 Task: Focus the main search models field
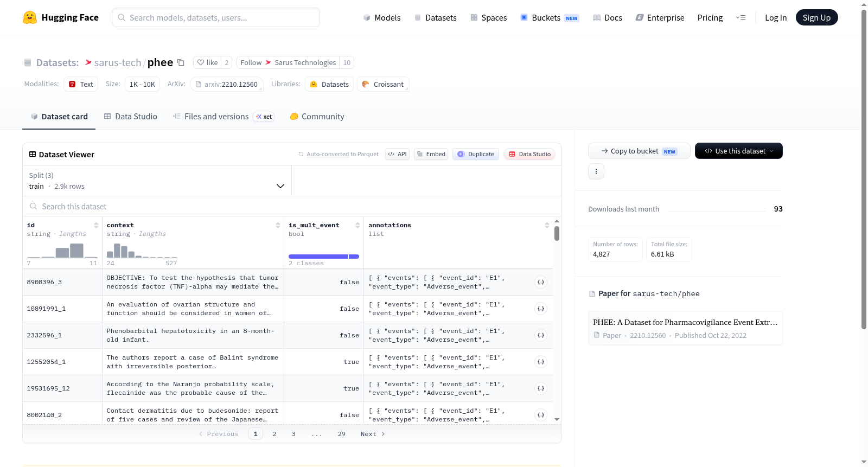tap(216, 17)
